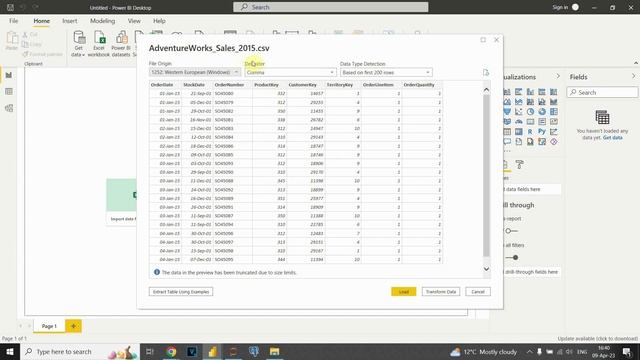
Task: Switch to Data view in left sidebar
Action: [x=9, y=91]
